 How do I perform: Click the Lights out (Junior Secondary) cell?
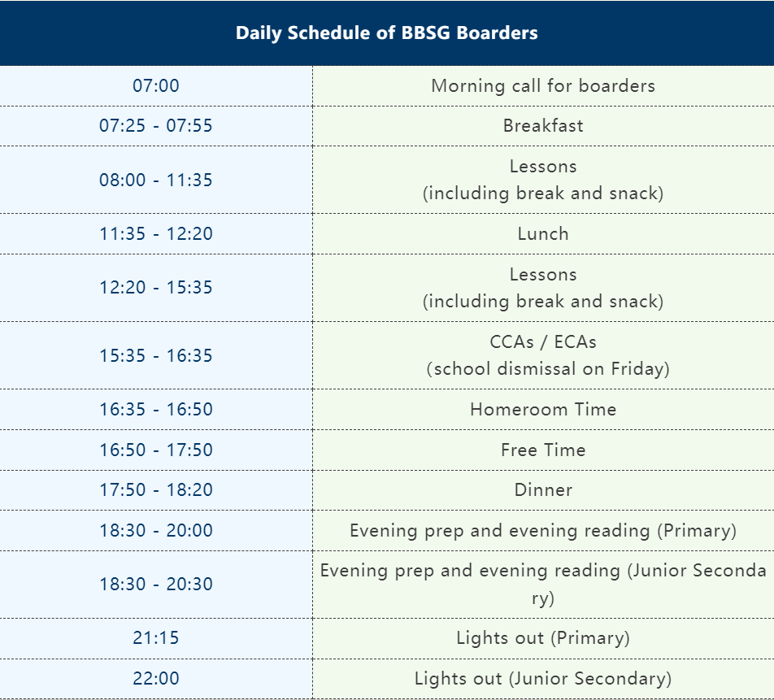(543, 679)
